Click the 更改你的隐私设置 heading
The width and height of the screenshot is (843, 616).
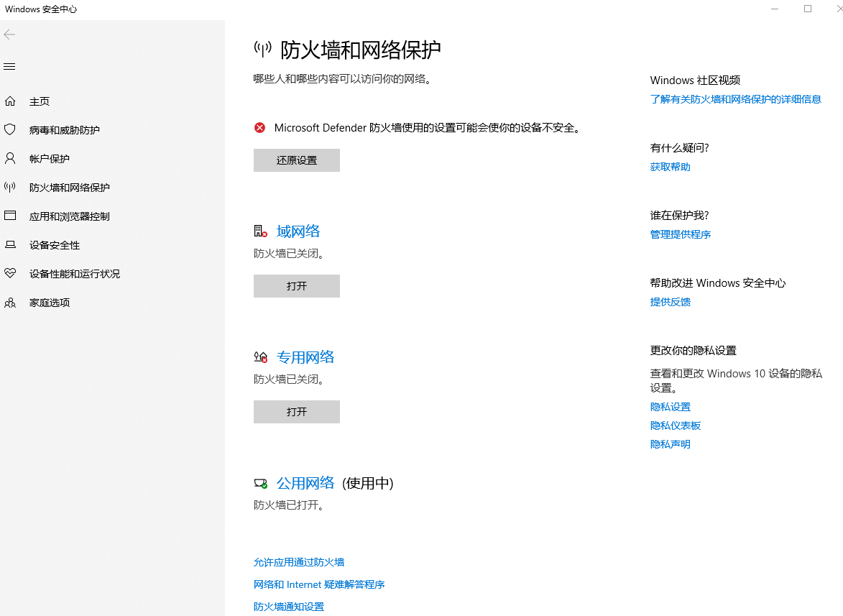(693, 351)
